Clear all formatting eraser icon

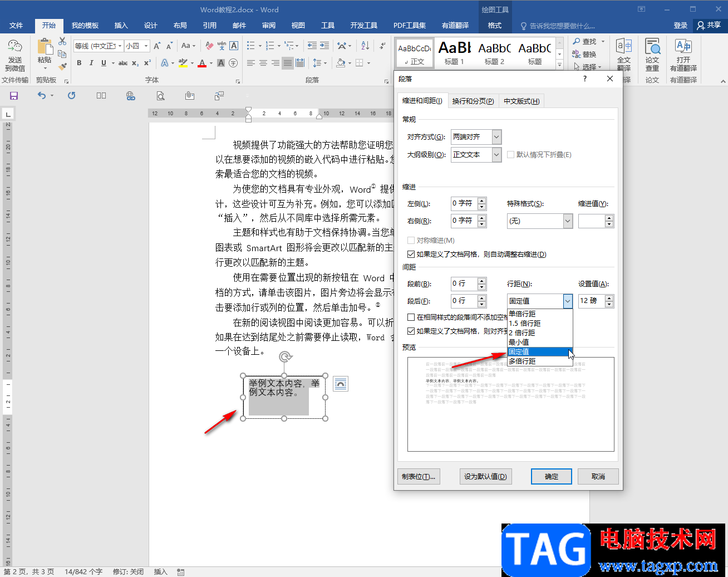coord(209,46)
